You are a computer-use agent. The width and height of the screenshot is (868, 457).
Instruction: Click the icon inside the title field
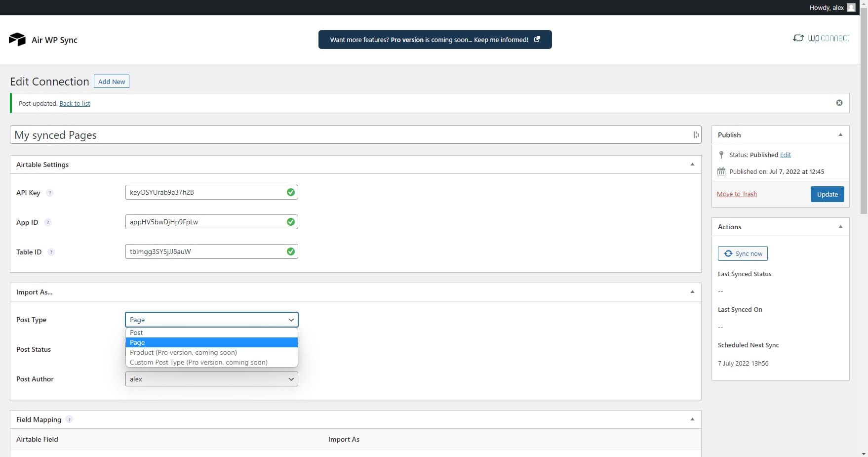[696, 135]
